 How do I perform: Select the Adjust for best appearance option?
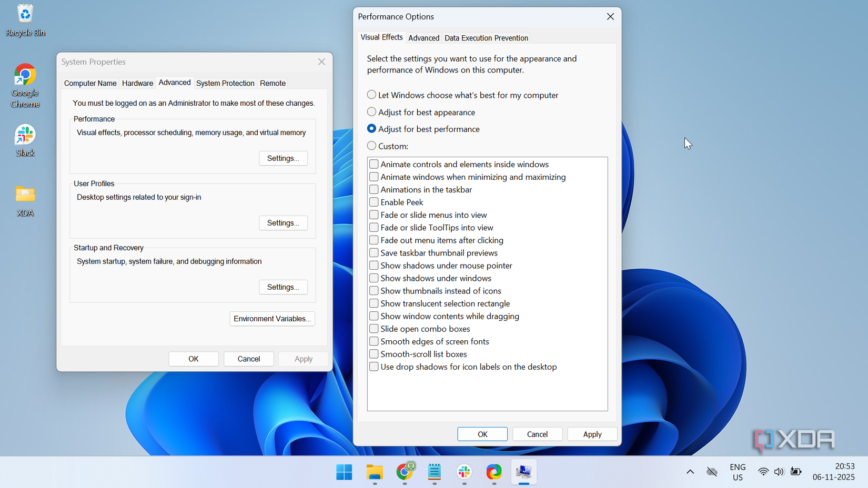tap(371, 111)
